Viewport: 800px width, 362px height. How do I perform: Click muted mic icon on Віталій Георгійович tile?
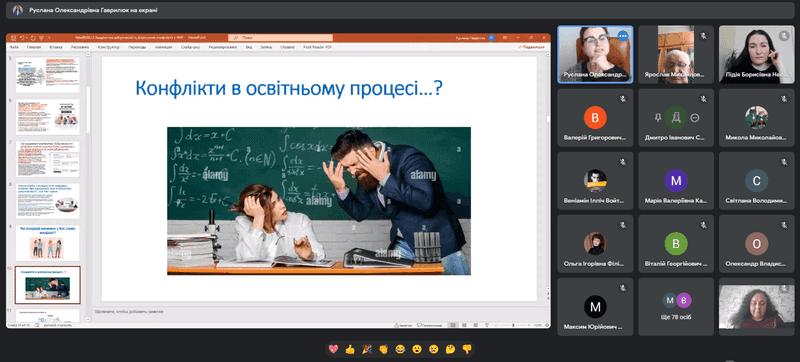703,225
